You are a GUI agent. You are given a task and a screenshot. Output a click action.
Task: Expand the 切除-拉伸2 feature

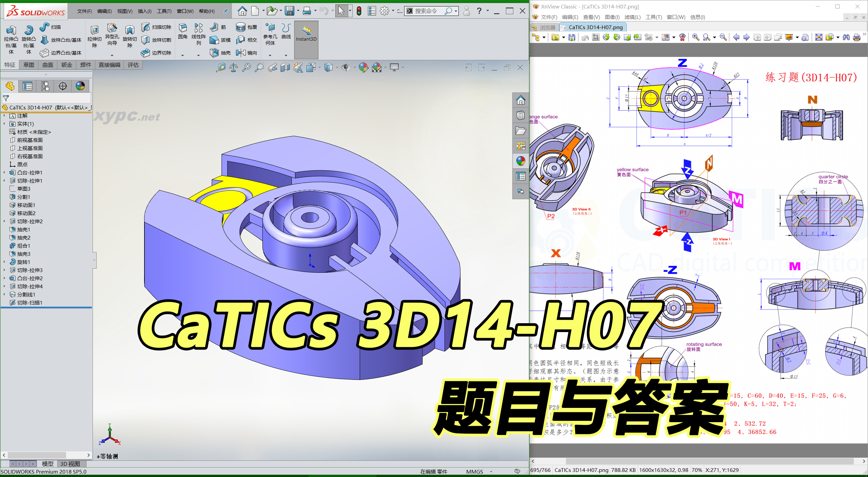click(x=4, y=221)
